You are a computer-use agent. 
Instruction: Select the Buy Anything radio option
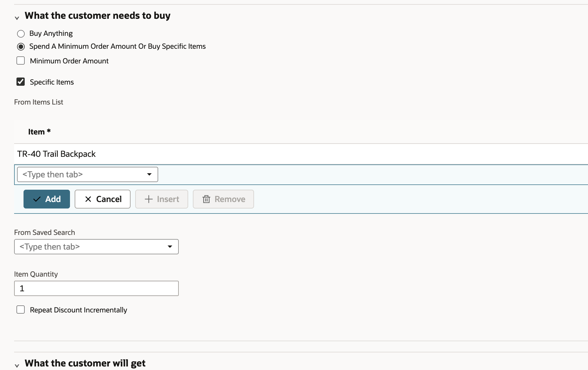pos(21,34)
